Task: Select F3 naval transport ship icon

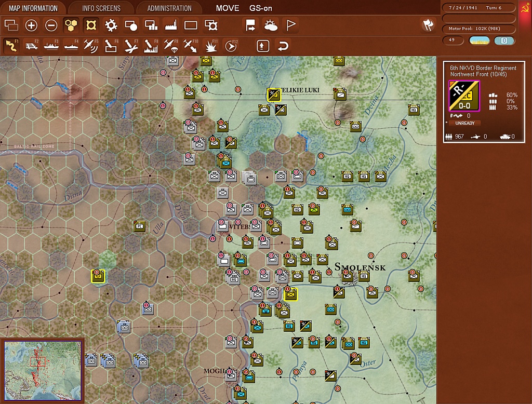Action: [51, 46]
